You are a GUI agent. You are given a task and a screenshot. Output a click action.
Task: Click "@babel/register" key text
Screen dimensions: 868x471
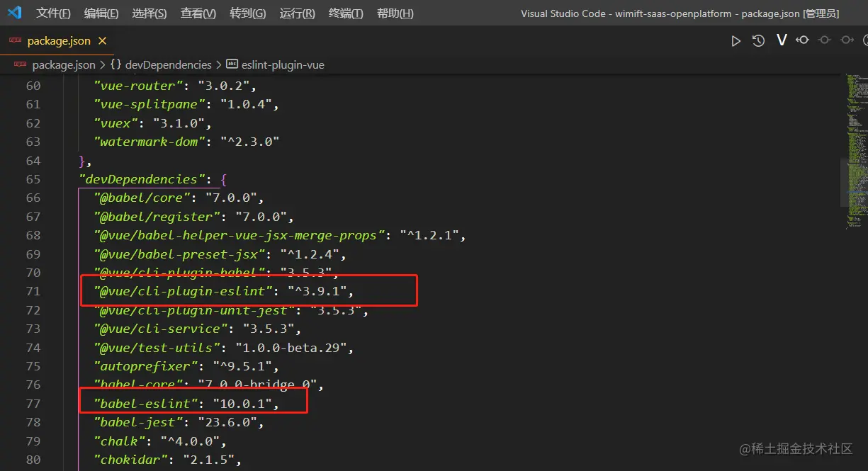(157, 217)
